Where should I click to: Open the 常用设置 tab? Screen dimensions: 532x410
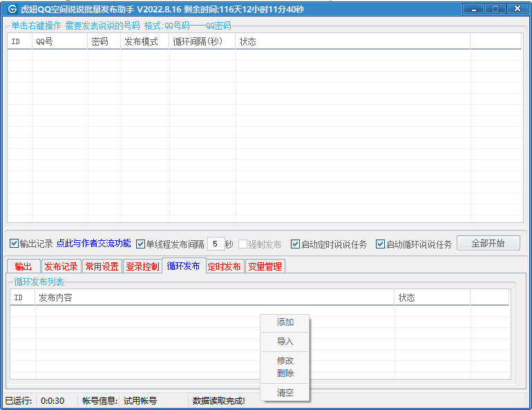point(102,266)
